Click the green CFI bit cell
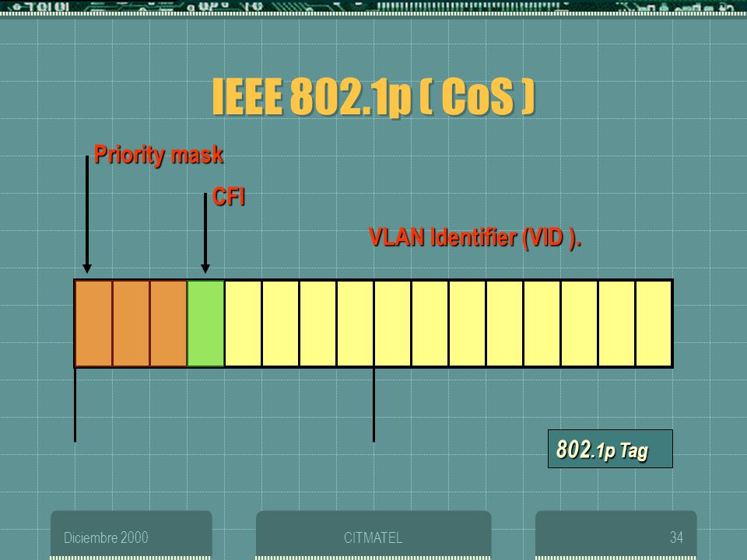Viewport: 747px width, 560px height. click(x=205, y=324)
